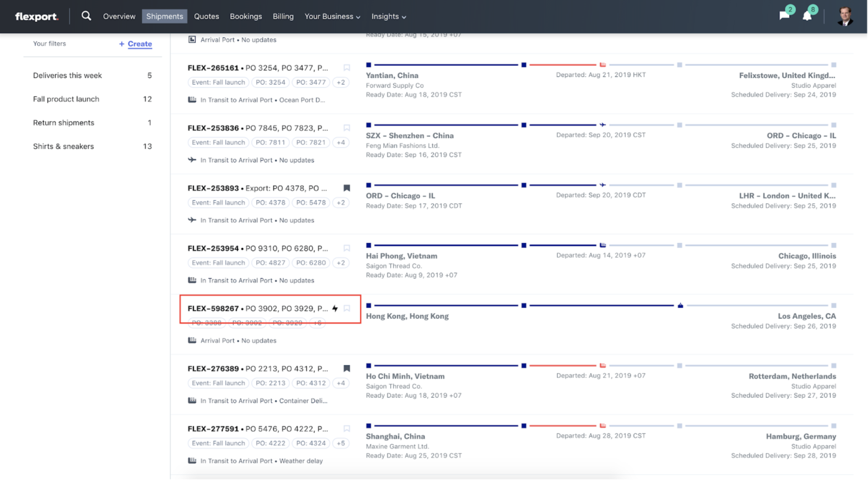Viewport: 868px width, 488px height.
Task: Click red ship marker on FLEX-265161 timeline
Action: pos(602,65)
